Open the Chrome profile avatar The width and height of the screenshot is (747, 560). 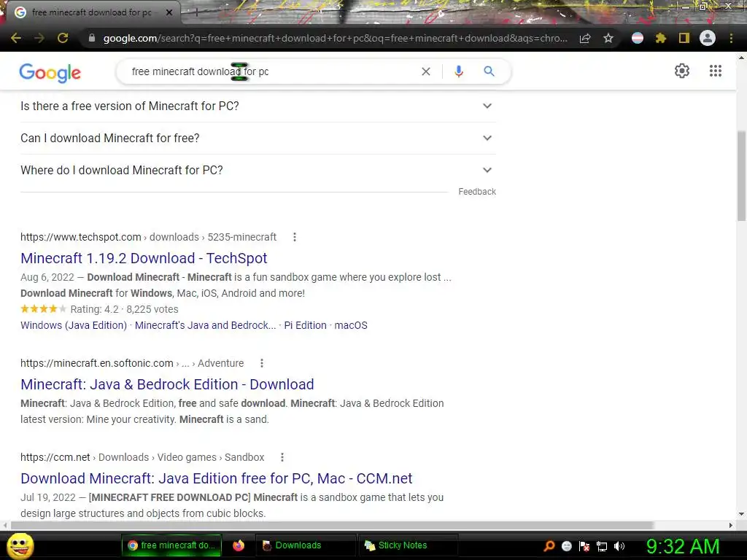click(x=708, y=38)
